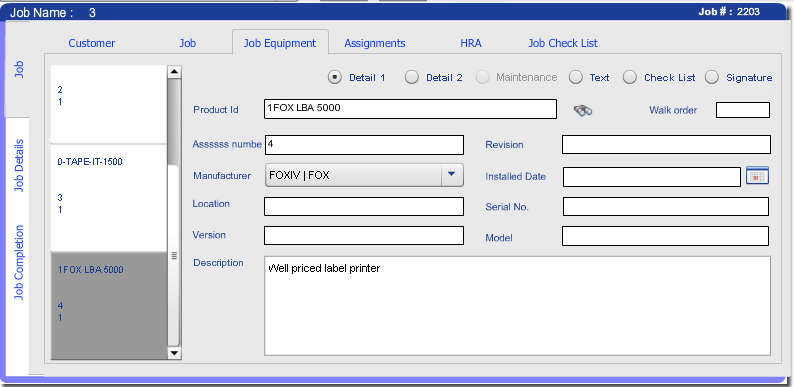Viewport: 794px width, 387px height.
Task: Select the vertical Job side tab
Action: click(18, 69)
